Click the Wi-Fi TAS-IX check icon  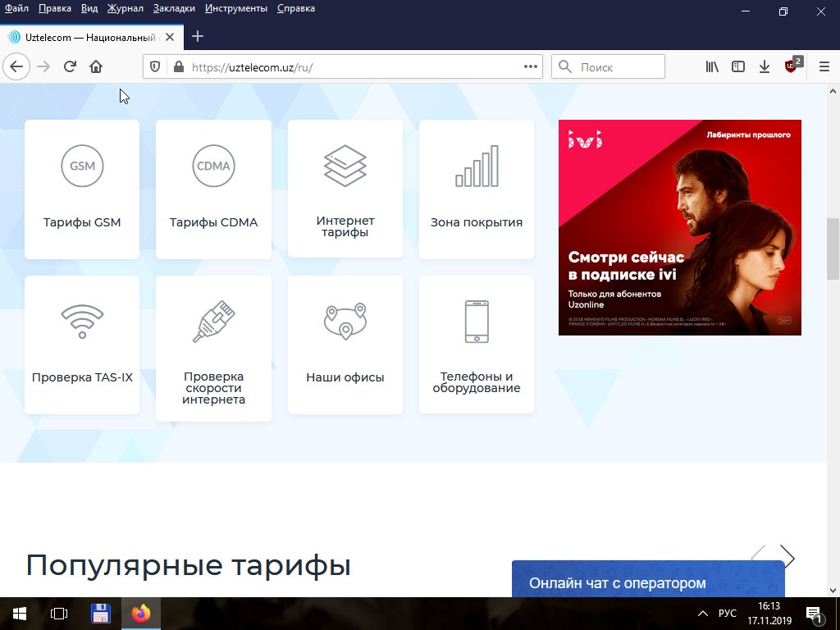(x=82, y=321)
